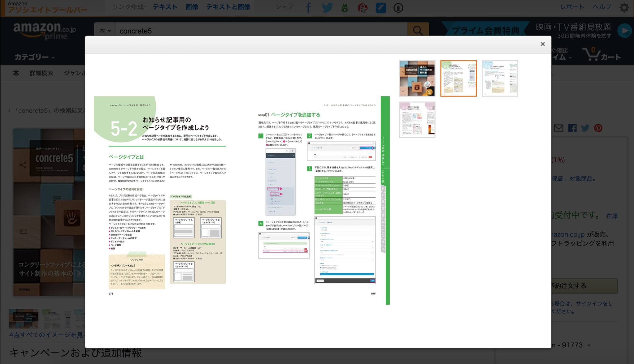The height and width of the screenshot is (364, 634).
Task: Select the concrete5 book cover thumbnail in viewer
Action: click(x=417, y=79)
